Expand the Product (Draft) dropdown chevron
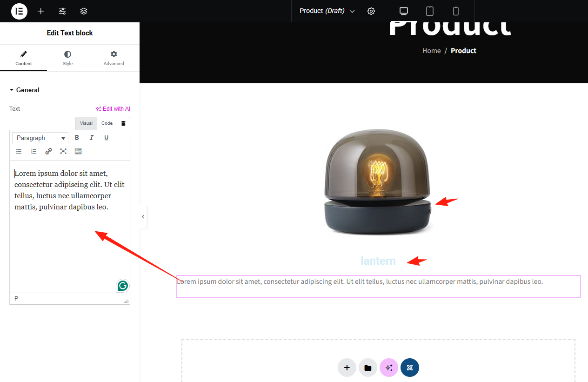Screen dimensions: 588x382 pos(352,11)
